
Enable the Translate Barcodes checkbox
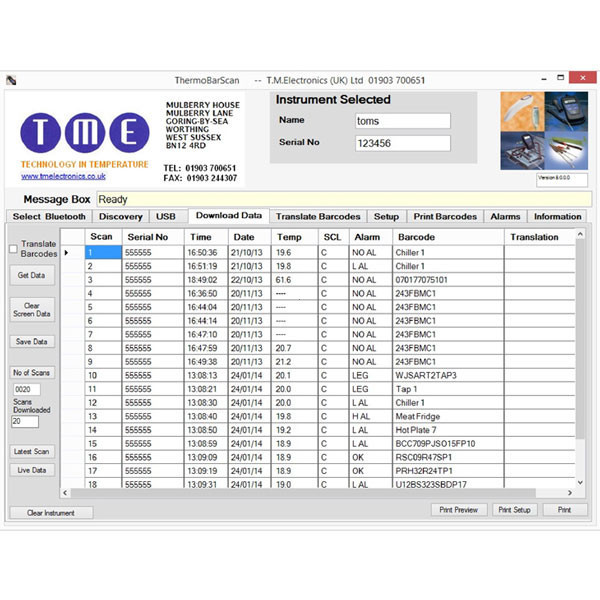14,249
